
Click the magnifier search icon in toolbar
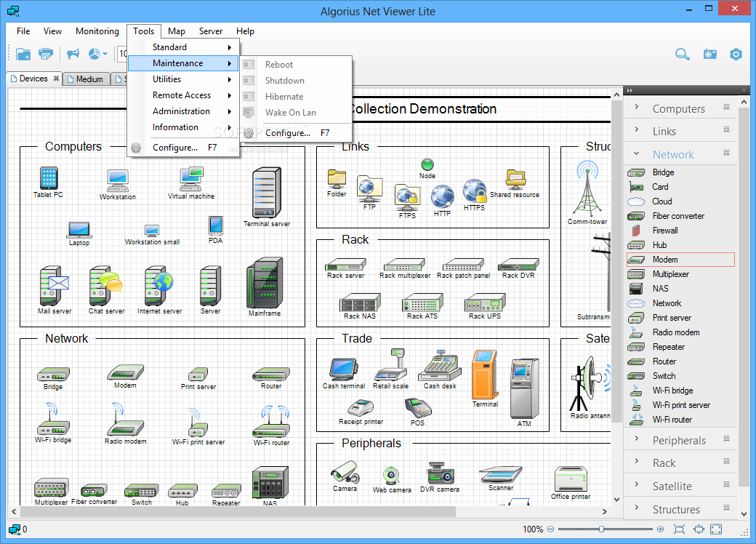[682, 54]
